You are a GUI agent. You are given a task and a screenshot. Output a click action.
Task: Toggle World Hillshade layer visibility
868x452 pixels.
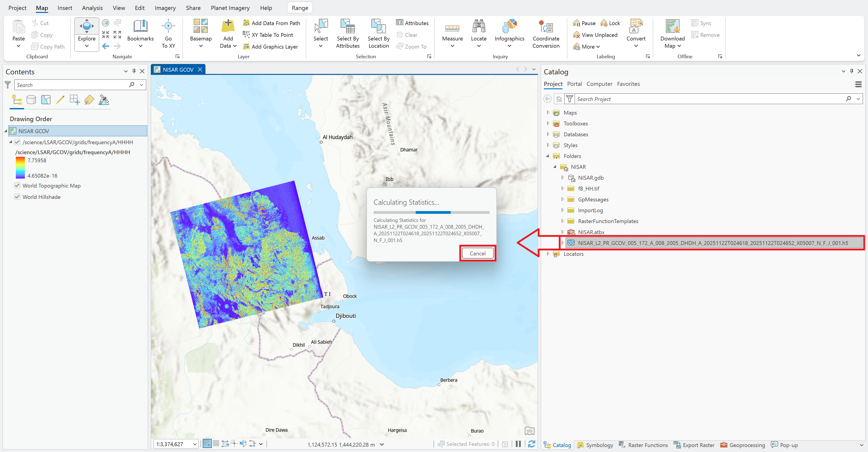click(17, 197)
